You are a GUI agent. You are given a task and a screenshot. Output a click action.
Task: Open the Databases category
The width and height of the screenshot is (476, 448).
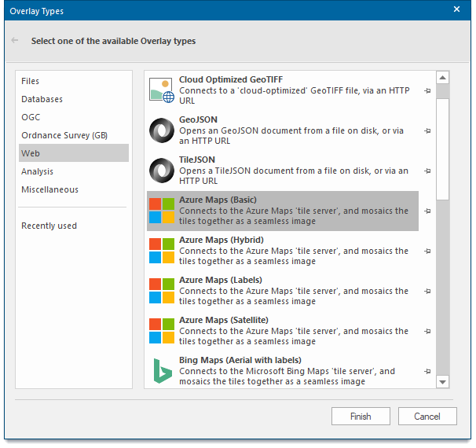click(x=74, y=99)
